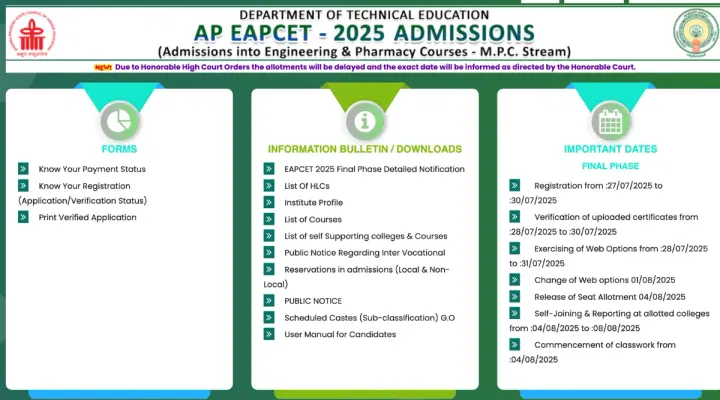Click arrow icon beside Public Notice Regarding Inter Vocational
Viewport: 720px width, 400px height.
click(x=269, y=253)
